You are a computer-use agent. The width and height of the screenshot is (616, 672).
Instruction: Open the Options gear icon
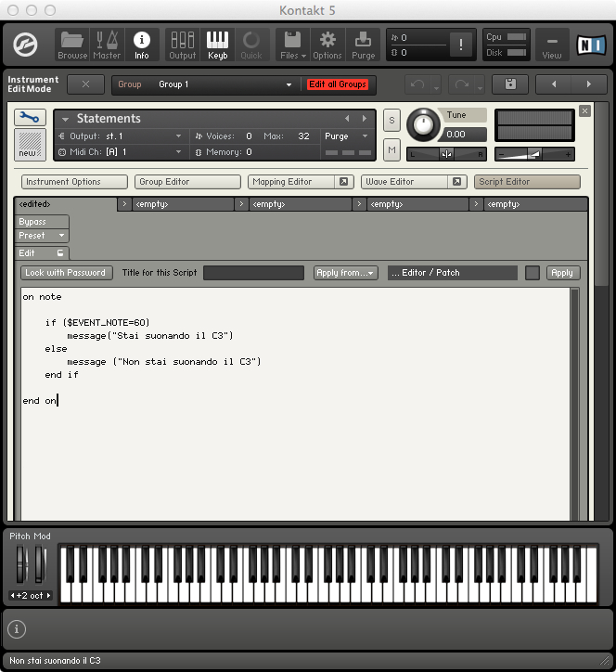(x=327, y=44)
